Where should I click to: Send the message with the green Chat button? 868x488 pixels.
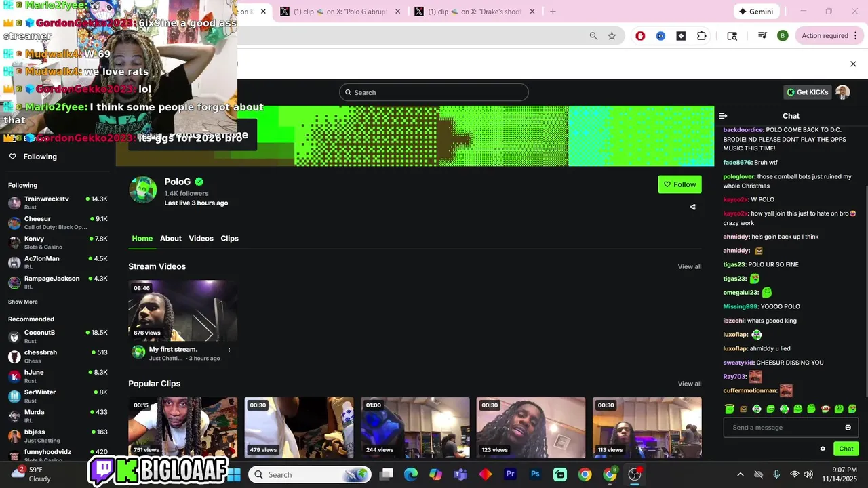tap(846, 449)
